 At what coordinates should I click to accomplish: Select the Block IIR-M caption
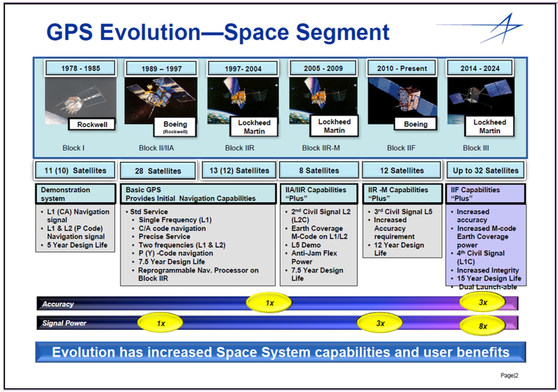pyautogui.click(x=321, y=148)
